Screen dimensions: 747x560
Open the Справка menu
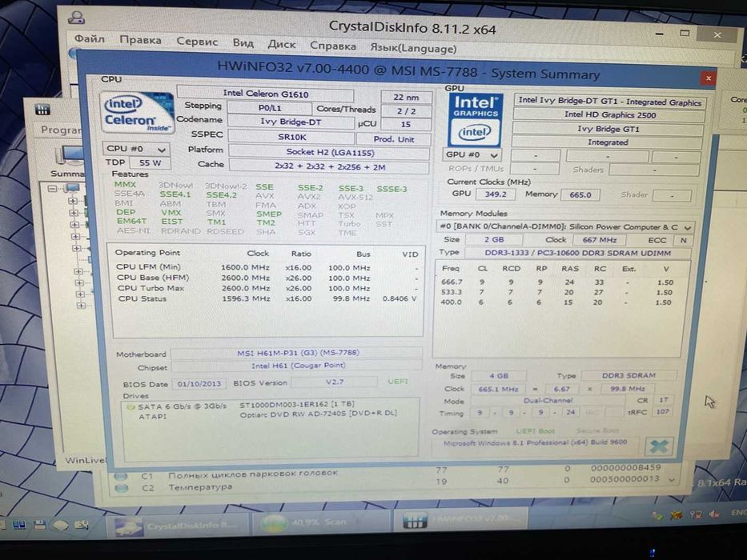coord(332,46)
